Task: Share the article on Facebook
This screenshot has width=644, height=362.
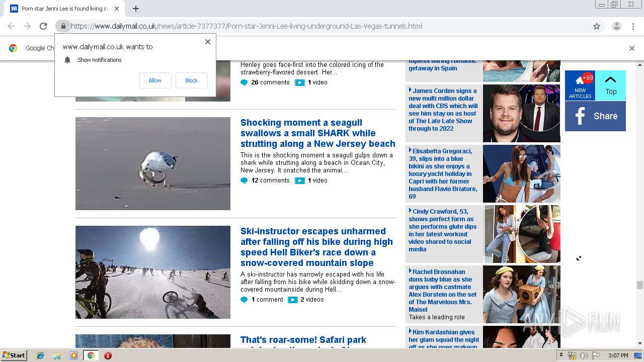Action: pos(595,116)
